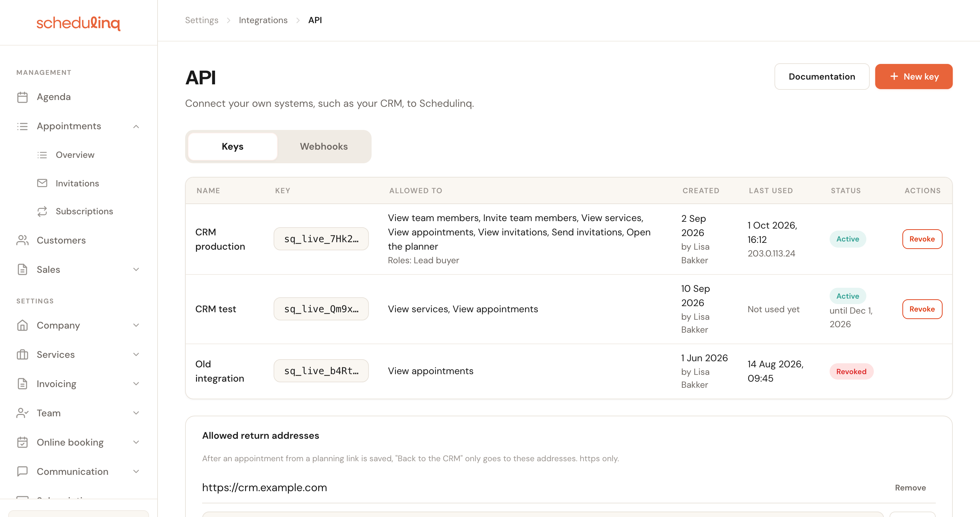This screenshot has width=980, height=517.
Task: Click the IP address 203.0.113.24
Action: (771, 253)
